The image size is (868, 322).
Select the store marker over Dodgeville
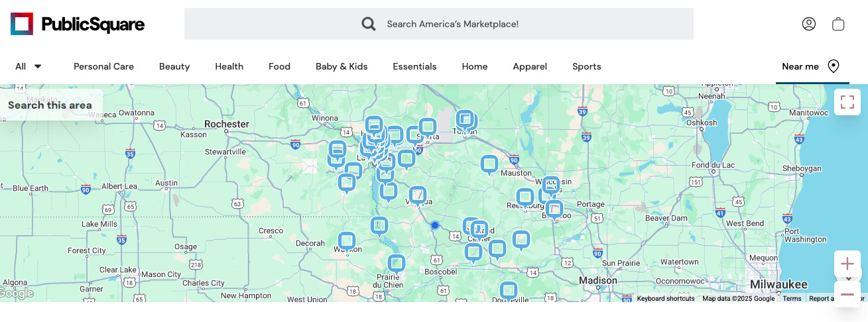coord(509,292)
